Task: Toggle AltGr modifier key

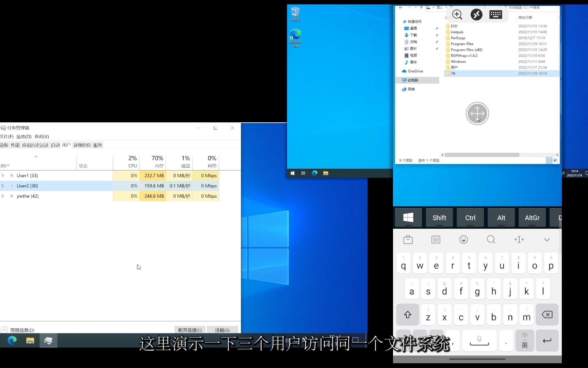Action: (532, 217)
